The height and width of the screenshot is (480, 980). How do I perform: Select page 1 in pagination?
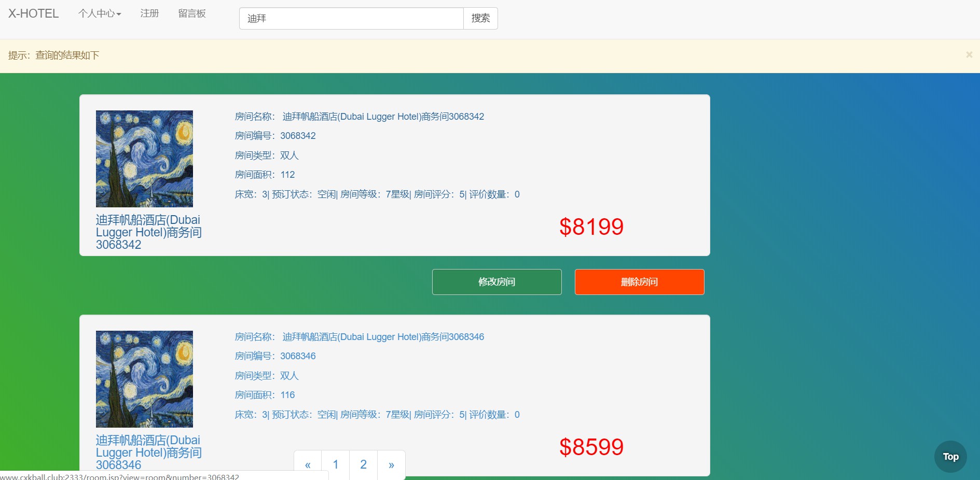tap(336, 464)
